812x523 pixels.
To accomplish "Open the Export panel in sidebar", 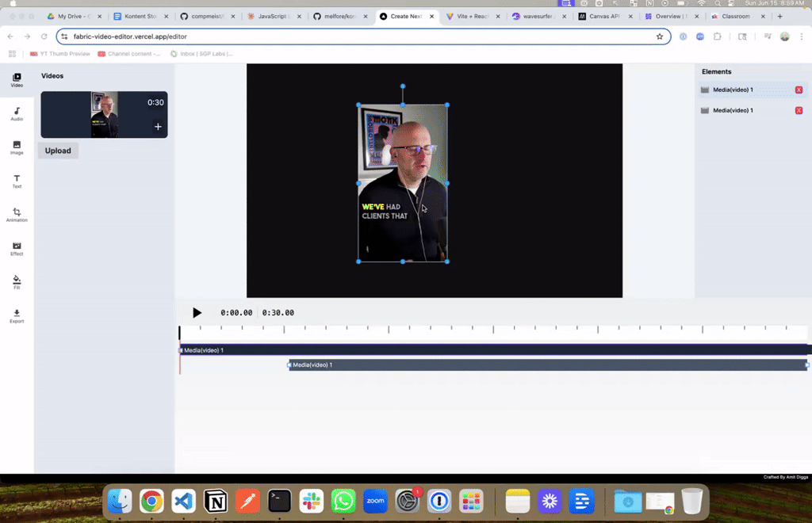I will [x=17, y=315].
